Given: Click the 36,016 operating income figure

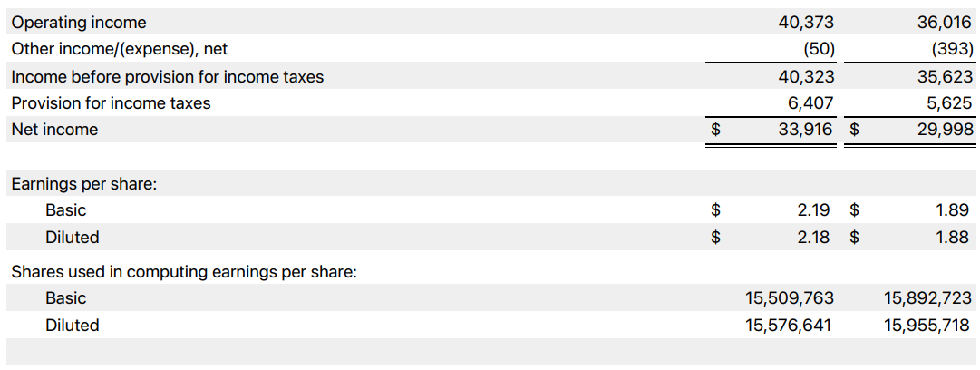Looking at the screenshot, I should [x=945, y=23].
